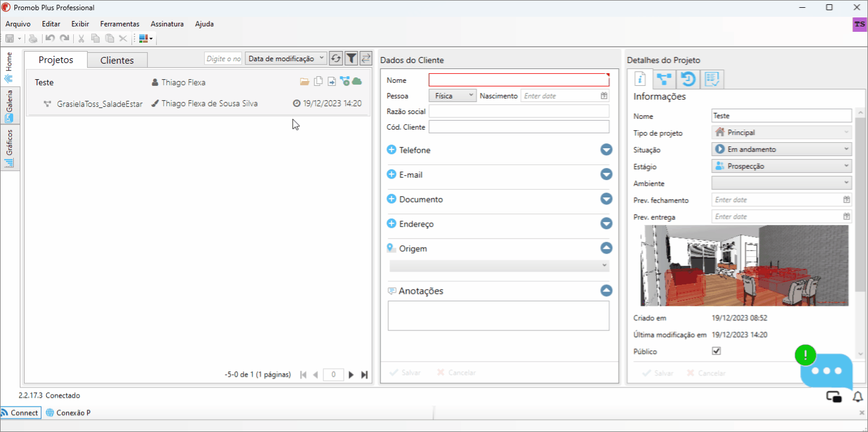
Task: Toggle the swap arrows button near filter
Action: point(366,58)
